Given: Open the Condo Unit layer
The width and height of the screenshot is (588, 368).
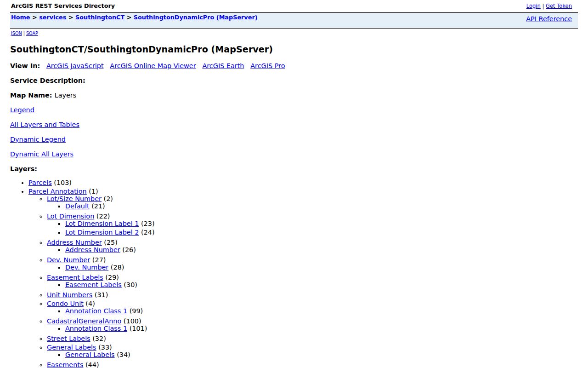Looking at the screenshot, I should click(x=65, y=304).
